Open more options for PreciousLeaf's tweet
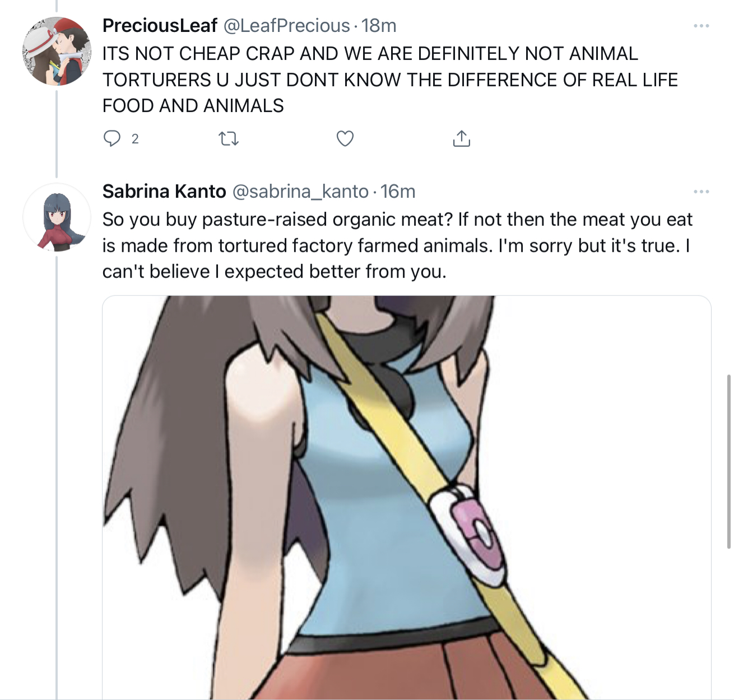The width and height of the screenshot is (734, 700). coord(701,26)
